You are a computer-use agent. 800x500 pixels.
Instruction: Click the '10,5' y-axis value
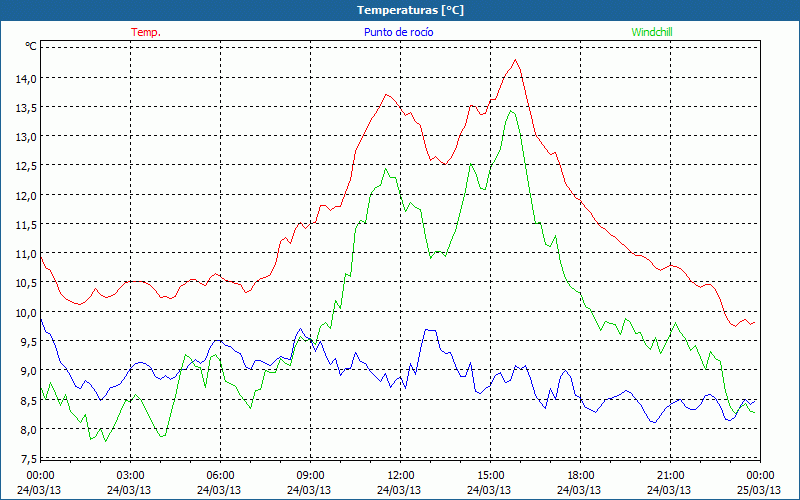[26, 283]
